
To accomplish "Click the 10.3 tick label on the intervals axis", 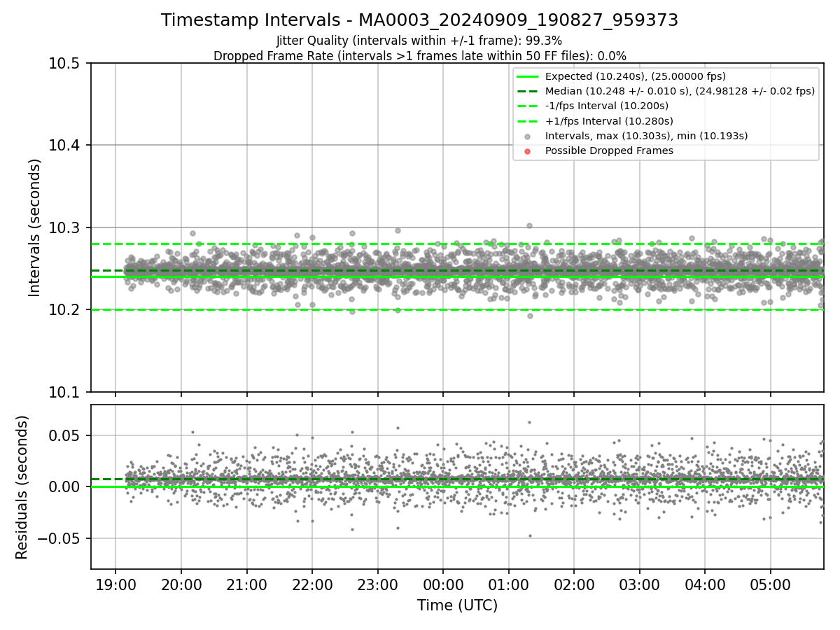I will tap(66, 228).
